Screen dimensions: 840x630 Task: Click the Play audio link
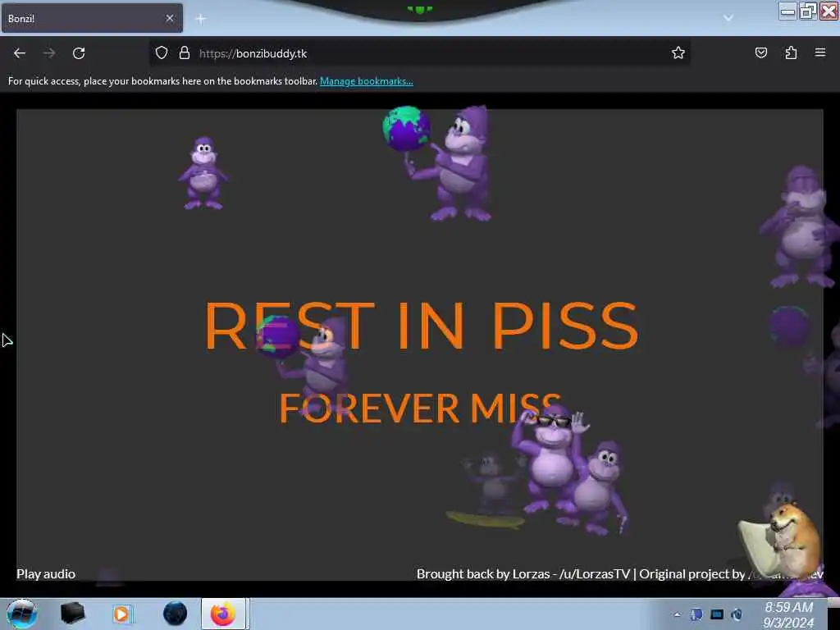coord(46,573)
